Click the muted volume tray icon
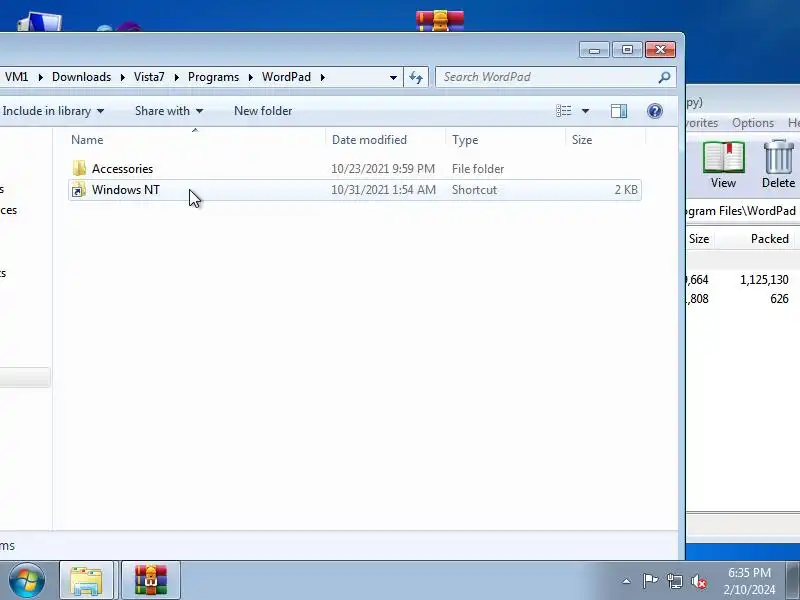This screenshot has width=800, height=600. coord(698,581)
